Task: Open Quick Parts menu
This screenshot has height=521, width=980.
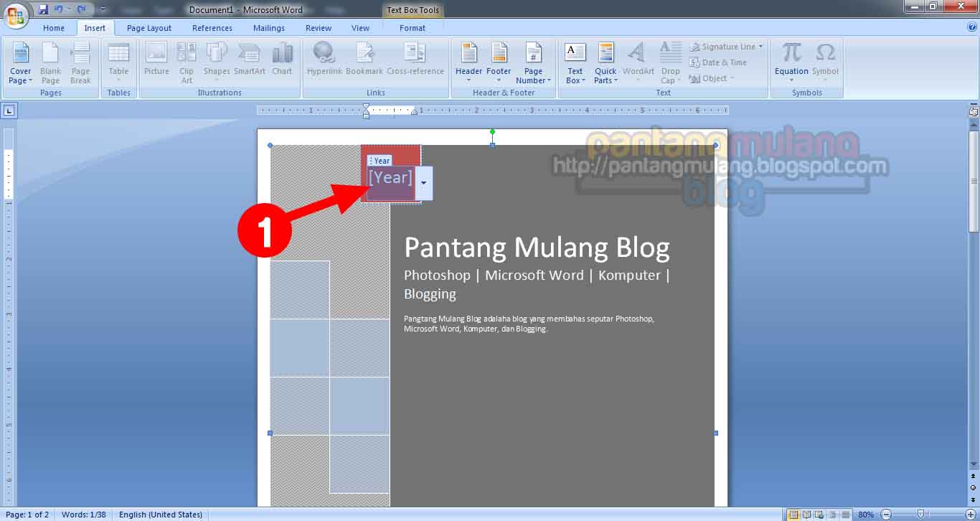Action: coord(606,63)
